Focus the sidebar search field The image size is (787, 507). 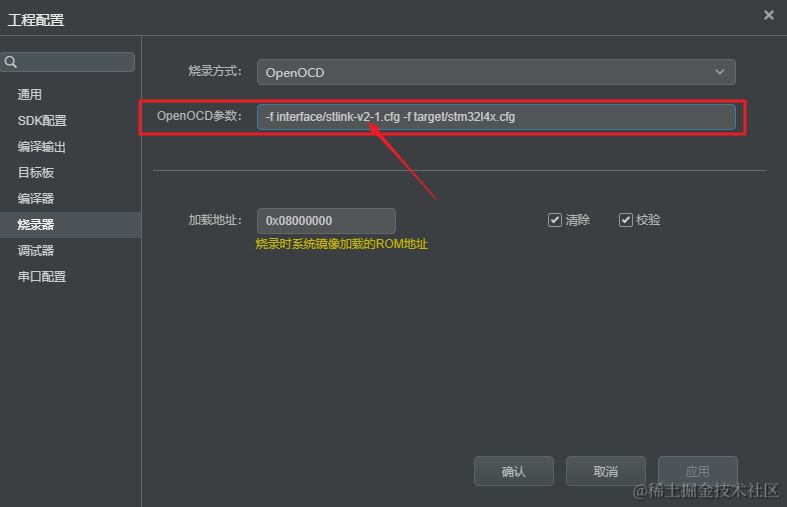coord(68,62)
